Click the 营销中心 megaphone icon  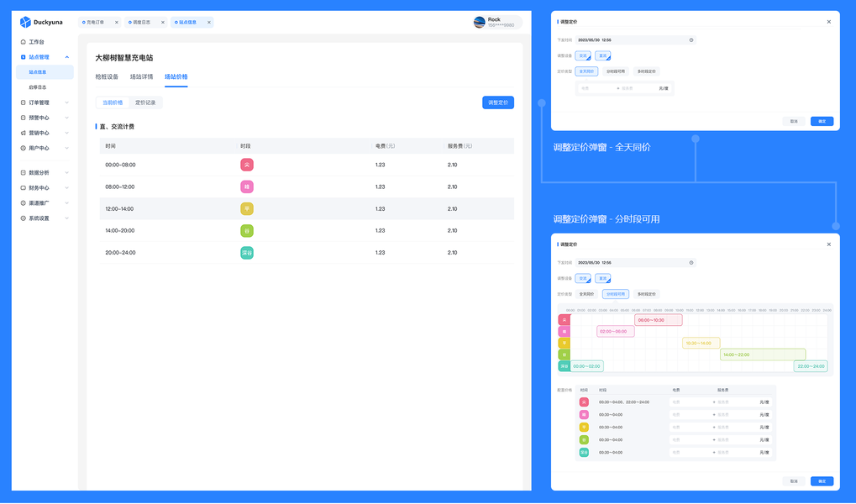(23, 134)
